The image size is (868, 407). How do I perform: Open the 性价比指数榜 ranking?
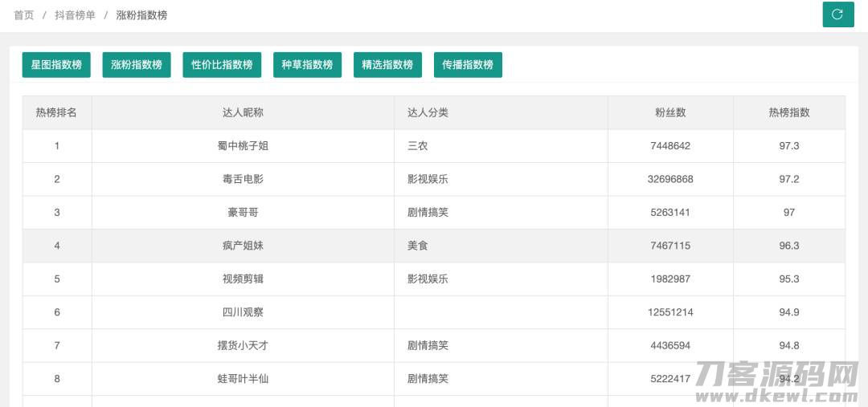222,65
